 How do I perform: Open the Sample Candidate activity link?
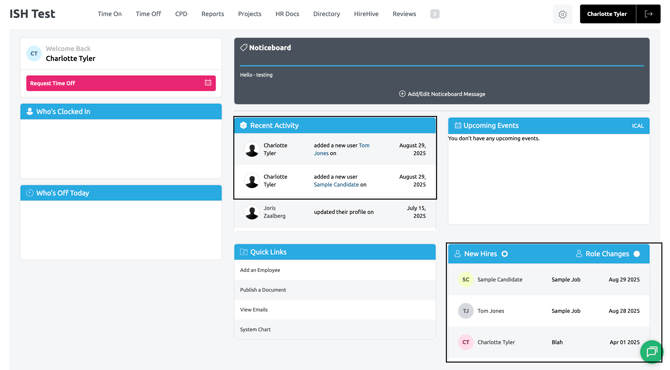(x=336, y=185)
